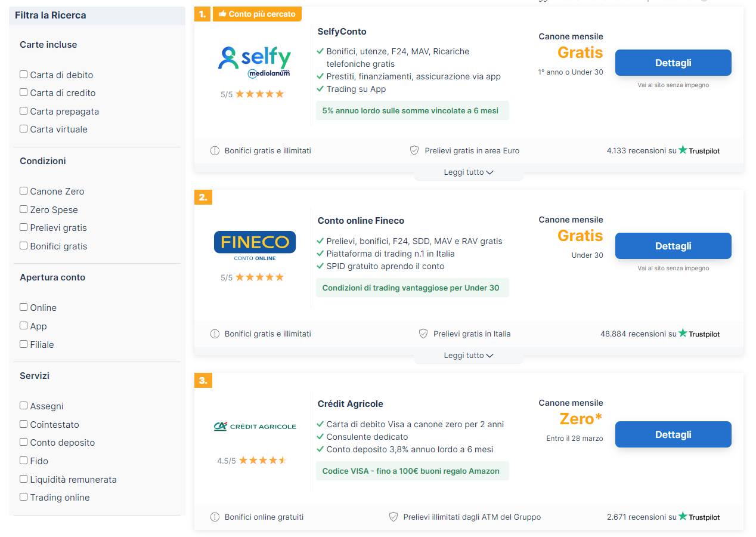Click the Trustpilot star in SelfyConto card
Image resolution: width=756 pixels, height=537 pixels.
683,150
